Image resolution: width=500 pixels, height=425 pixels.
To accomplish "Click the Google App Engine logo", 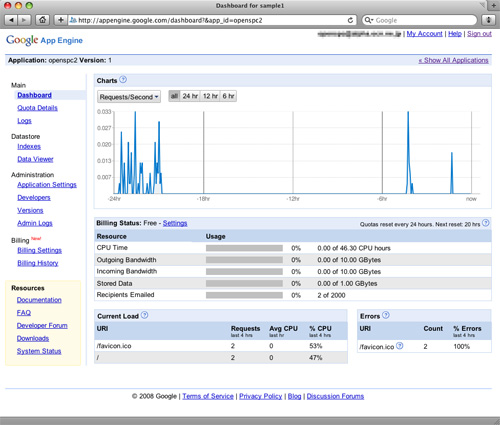I will (x=44, y=40).
